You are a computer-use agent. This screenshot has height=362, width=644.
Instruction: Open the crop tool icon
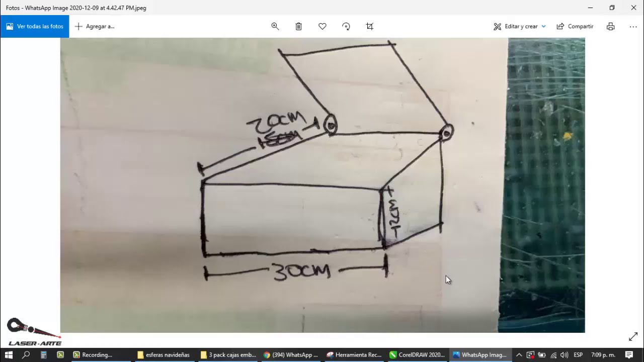370,26
